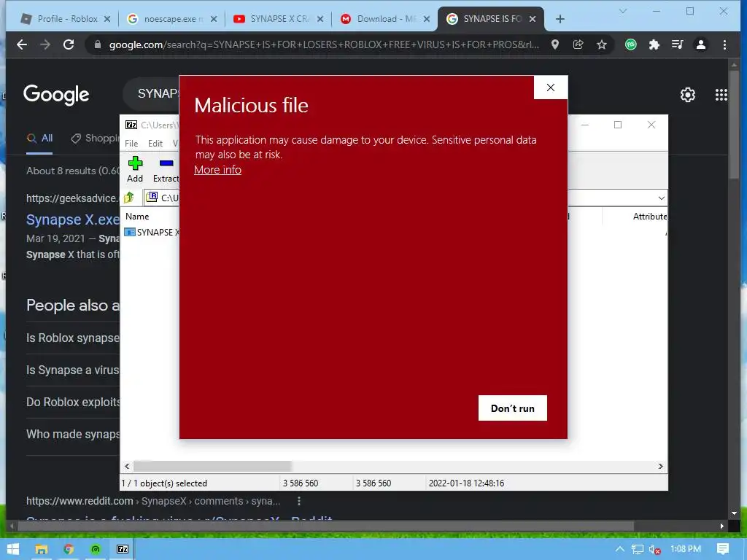Open the Google apps grid
This screenshot has height=560, width=747.
pos(721,95)
